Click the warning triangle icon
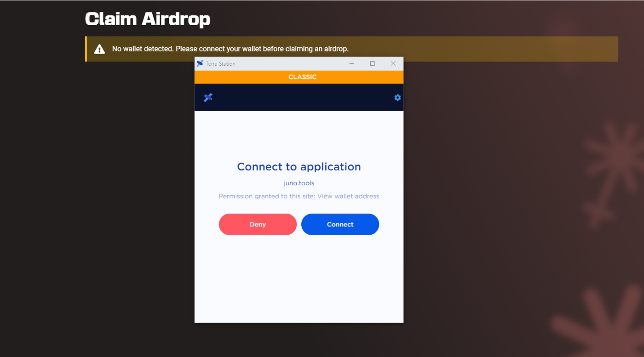This screenshot has width=644, height=357. point(99,49)
